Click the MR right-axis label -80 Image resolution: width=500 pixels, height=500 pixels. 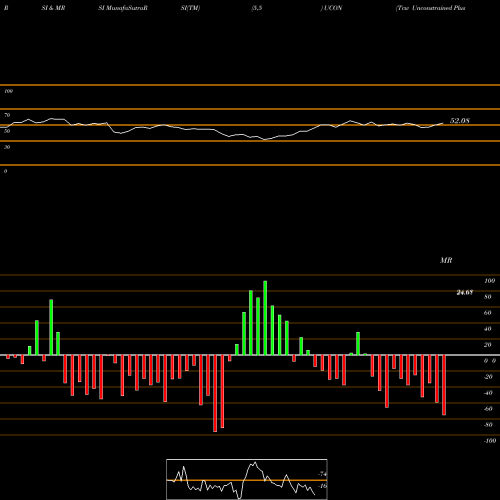pos(488,425)
